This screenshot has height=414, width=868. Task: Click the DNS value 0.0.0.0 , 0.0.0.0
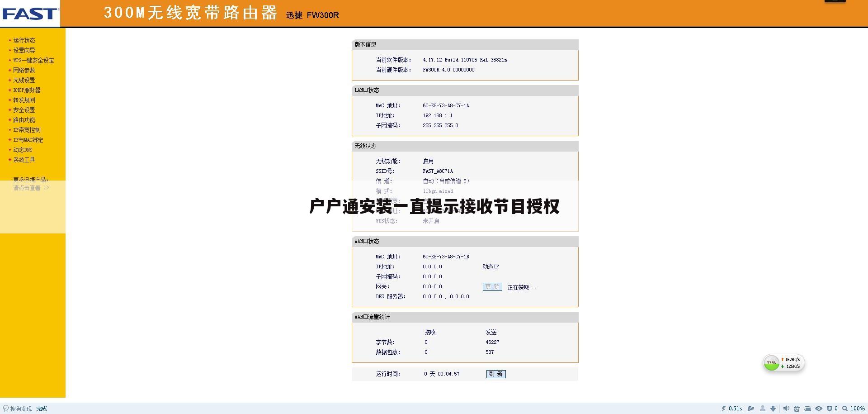point(446,296)
